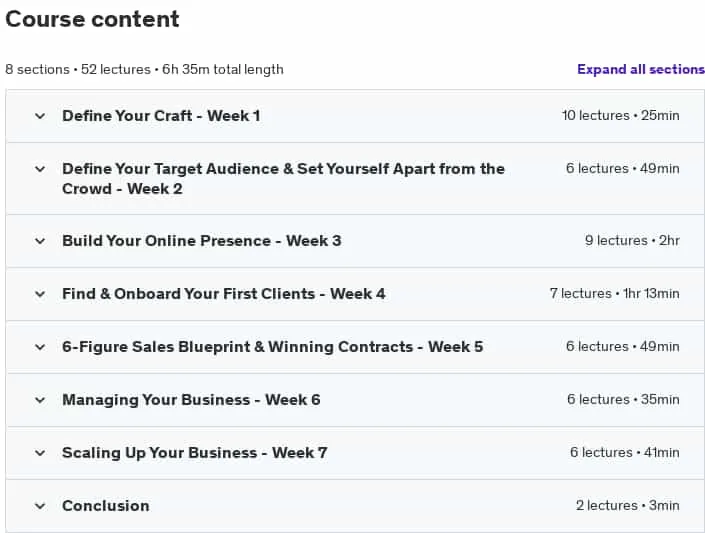
Task: Expand the Define Your Craft chevron
Action: click(x=40, y=116)
